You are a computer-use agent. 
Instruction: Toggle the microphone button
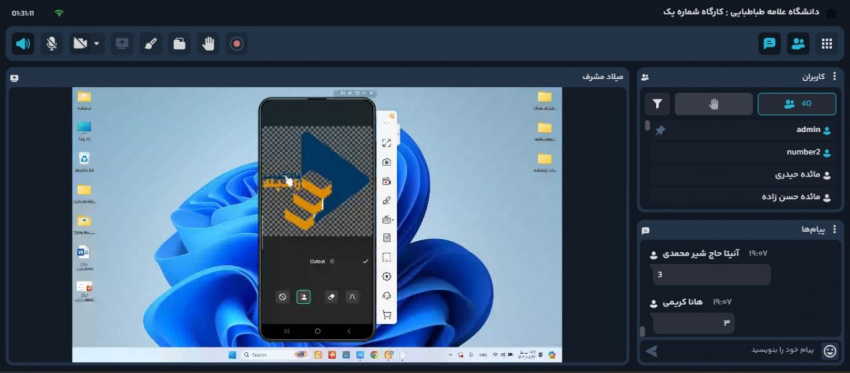51,44
